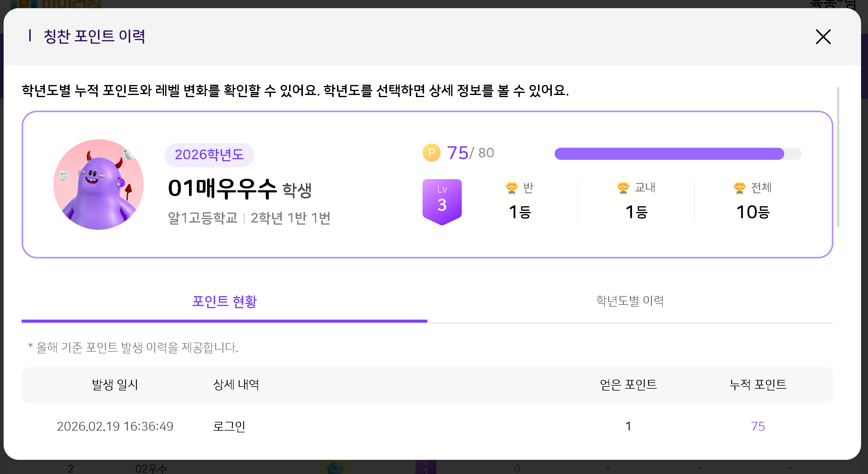Click the gold P point coin icon
This screenshot has height=474, width=868.
431,153
